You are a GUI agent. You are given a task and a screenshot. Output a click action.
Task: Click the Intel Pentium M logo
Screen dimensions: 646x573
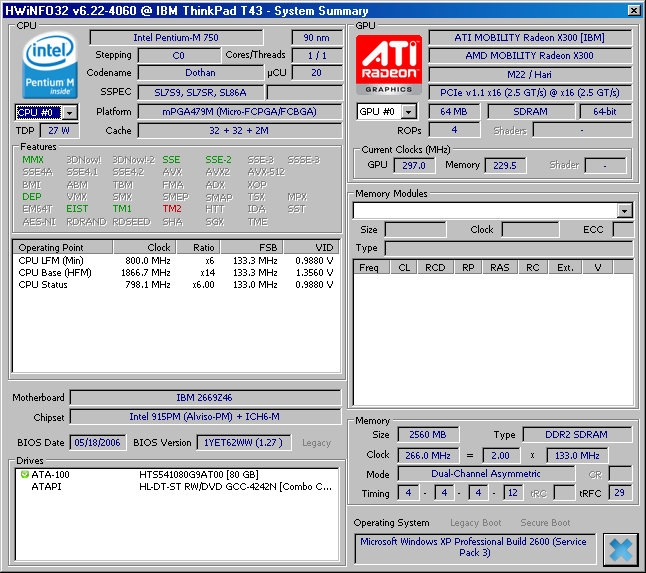pyautogui.click(x=50, y=65)
